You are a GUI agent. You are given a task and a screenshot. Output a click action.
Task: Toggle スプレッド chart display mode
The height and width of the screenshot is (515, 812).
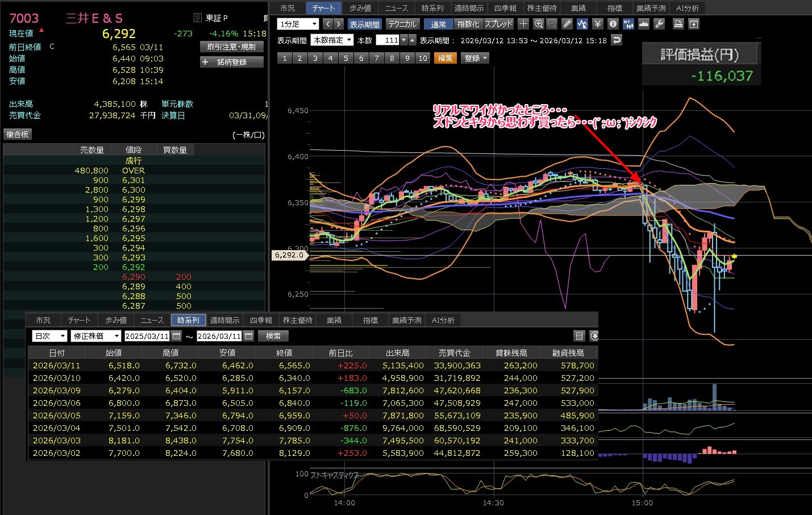(498, 24)
